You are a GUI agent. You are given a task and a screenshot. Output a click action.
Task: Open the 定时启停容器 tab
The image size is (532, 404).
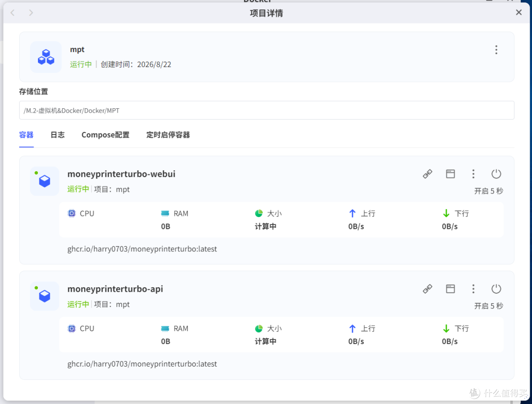168,135
